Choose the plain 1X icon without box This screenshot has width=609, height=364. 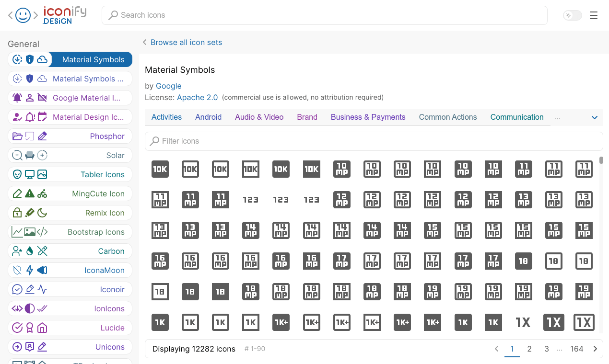pyautogui.click(x=523, y=322)
